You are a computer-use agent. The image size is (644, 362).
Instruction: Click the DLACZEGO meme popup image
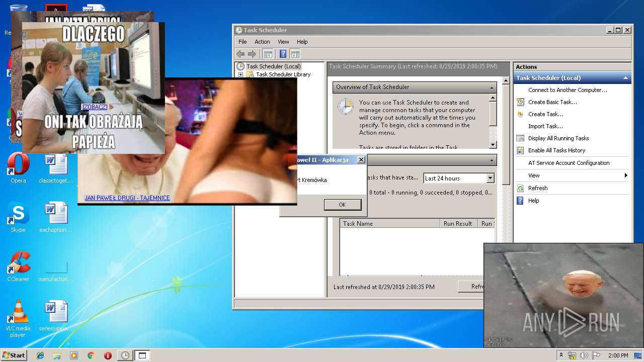[x=94, y=88]
